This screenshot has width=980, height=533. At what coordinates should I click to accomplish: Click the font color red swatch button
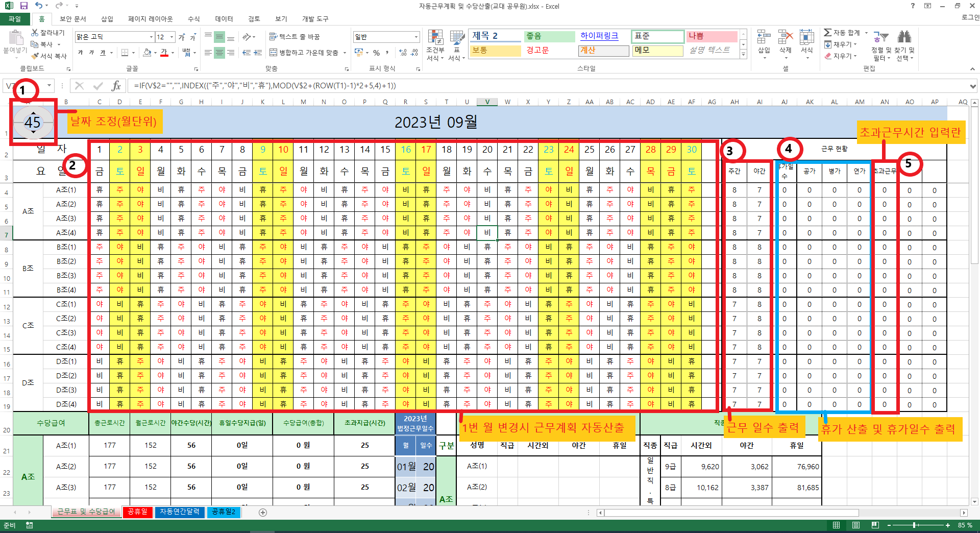[164, 53]
